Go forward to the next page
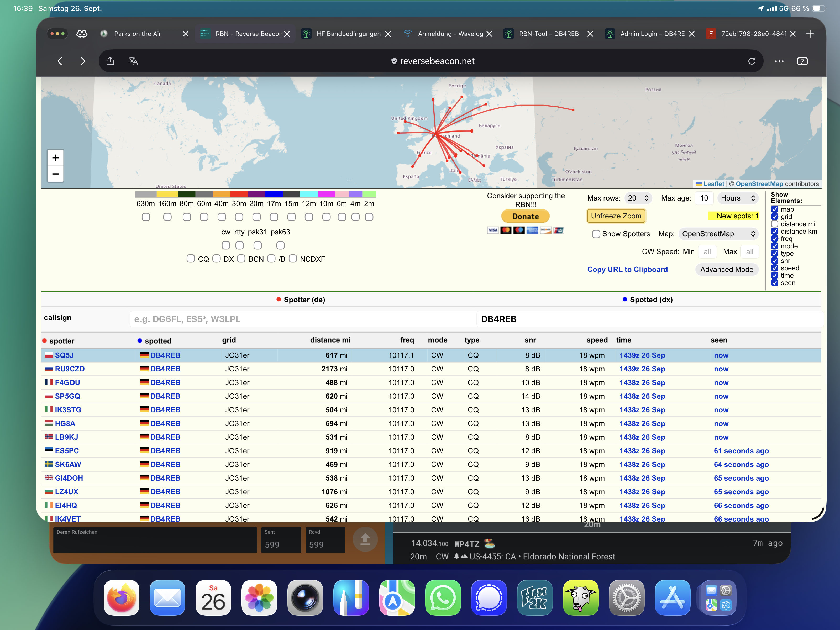Image resolution: width=840 pixels, height=630 pixels. 83,61
